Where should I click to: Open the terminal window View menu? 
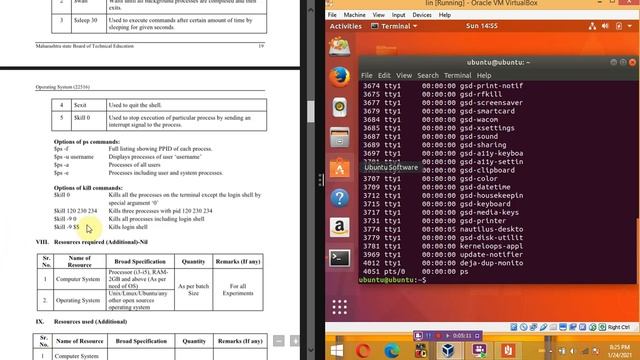pyautogui.click(x=404, y=76)
